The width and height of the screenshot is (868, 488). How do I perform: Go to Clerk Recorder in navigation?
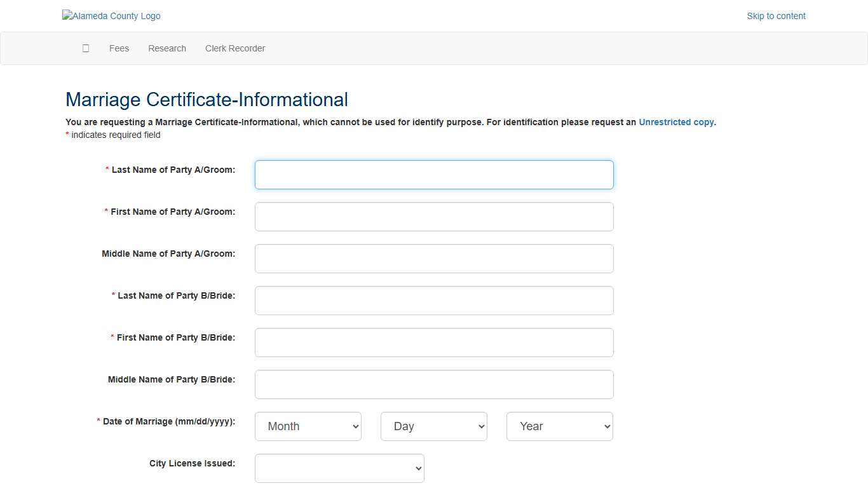click(235, 48)
